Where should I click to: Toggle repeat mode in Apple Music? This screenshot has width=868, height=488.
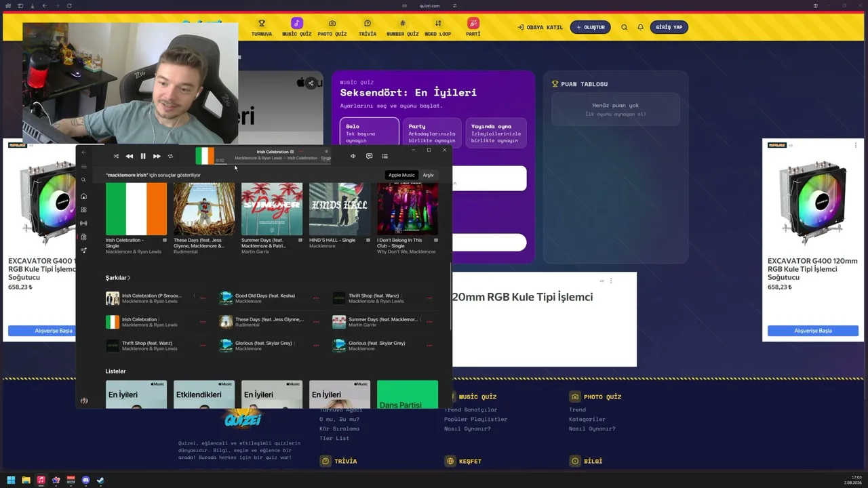pos(170,157)
